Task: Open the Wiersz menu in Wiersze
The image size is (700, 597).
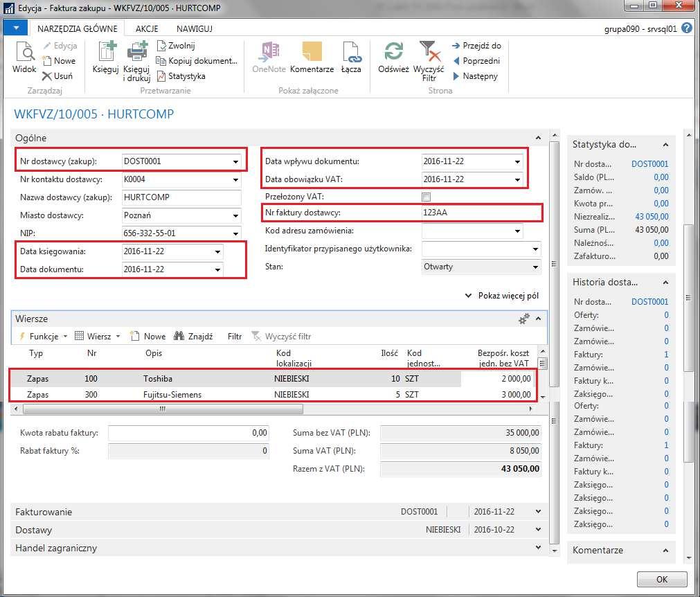Action: (98, 336)
